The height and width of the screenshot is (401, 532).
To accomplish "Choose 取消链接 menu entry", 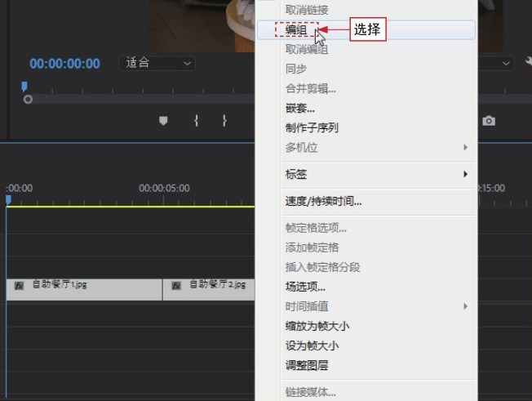I will (x=366, y=10).
